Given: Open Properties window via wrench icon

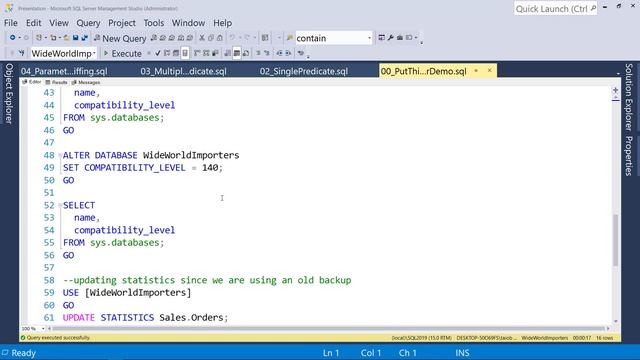Looking at the screenshot, I should 391,38.
